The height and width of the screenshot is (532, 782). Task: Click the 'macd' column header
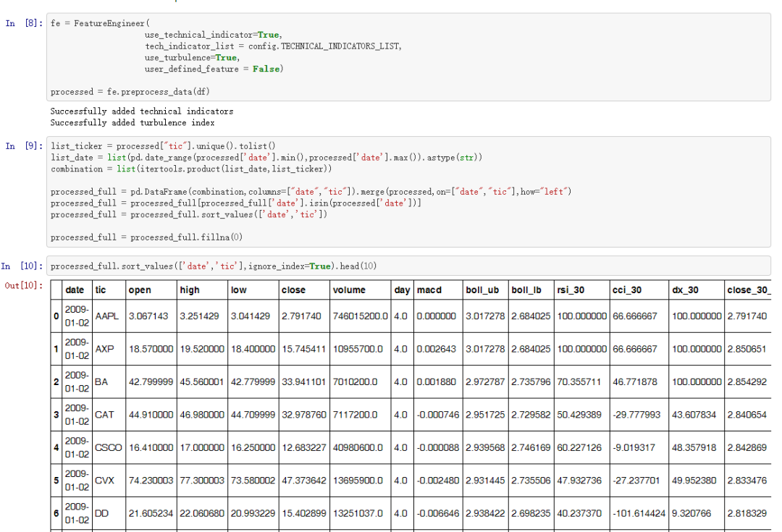(429, 290)
